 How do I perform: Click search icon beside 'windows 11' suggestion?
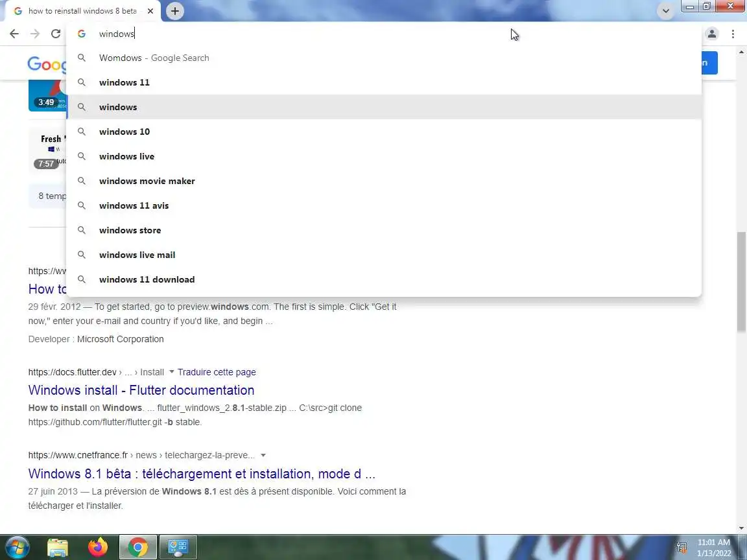(x=82, y=82)
